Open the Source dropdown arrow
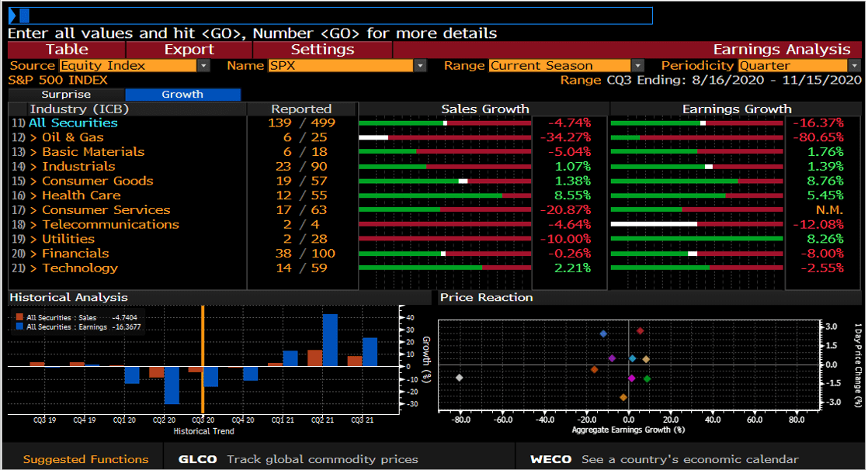The width and height of the screenshot is (868, 470). [x=203, y=66]
